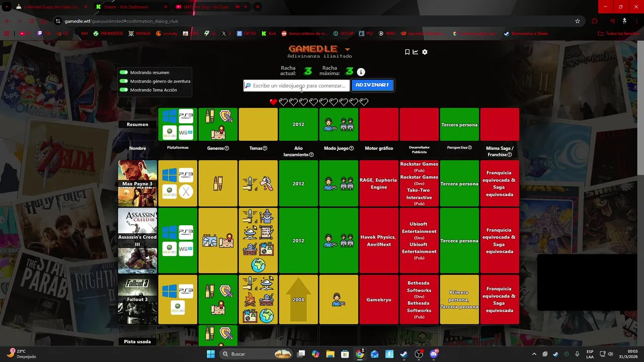Click the Wii U platform icon in Resumen row
Viewport: 644px width, 362px height.
186,132
